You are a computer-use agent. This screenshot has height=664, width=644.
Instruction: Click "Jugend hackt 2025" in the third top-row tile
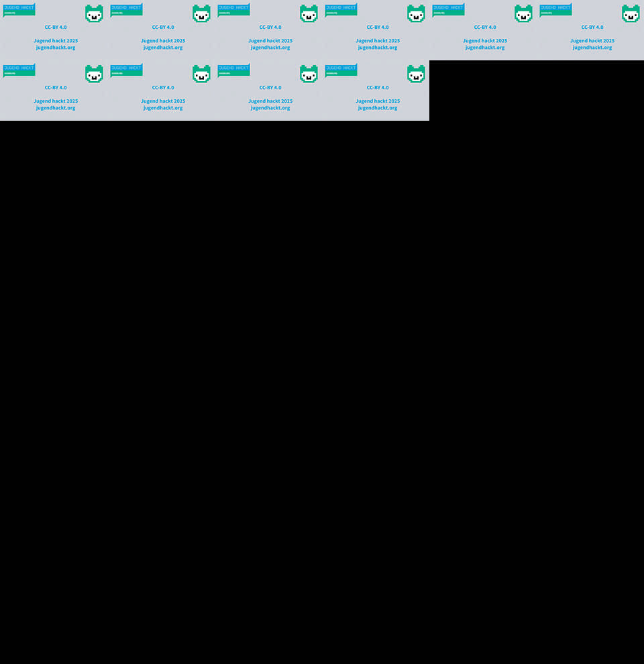270,41
